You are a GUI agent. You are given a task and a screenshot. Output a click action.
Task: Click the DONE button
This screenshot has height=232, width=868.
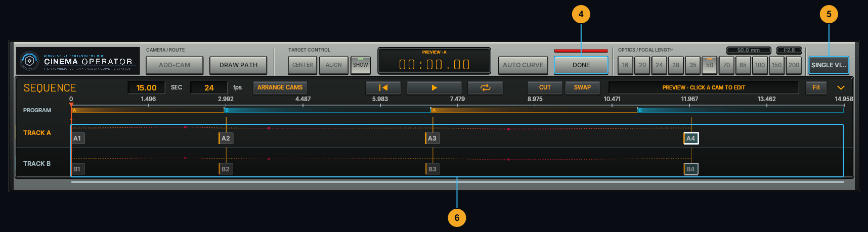point(581,65)
